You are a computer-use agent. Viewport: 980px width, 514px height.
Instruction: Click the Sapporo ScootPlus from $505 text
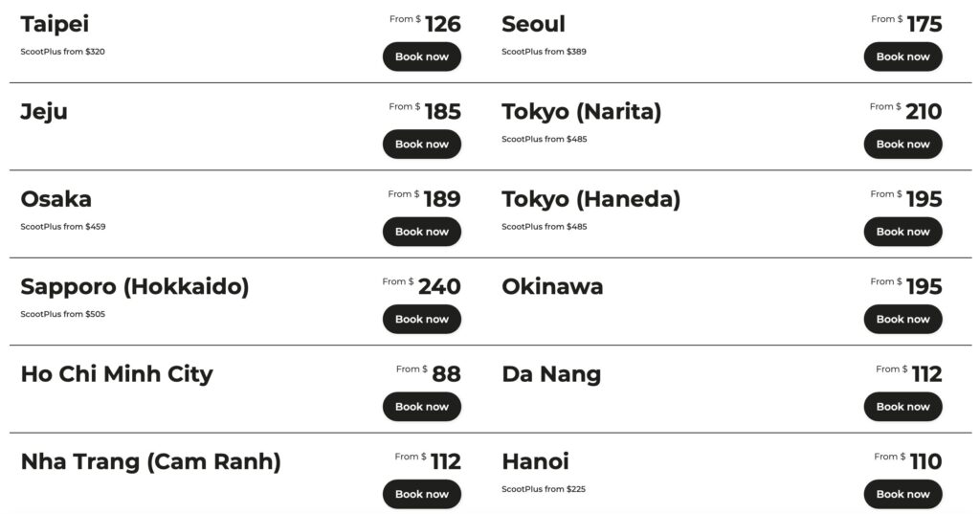(x=63, y=314)
